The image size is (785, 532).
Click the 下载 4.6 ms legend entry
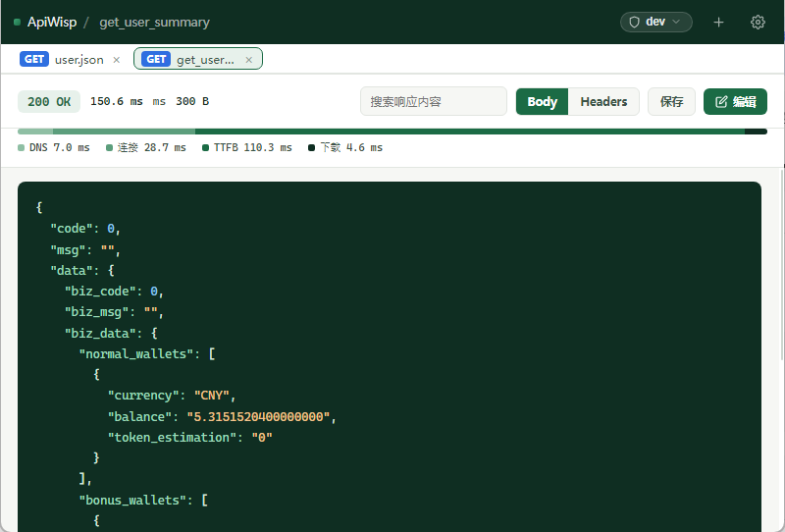(345, 147)
